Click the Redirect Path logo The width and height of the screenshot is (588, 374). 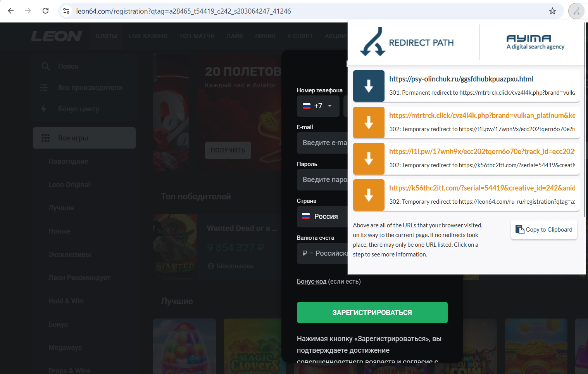coord(407,42)
